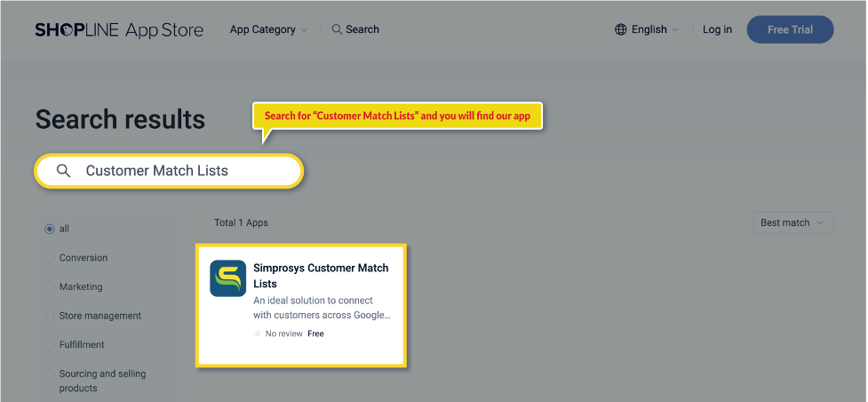Screen dimensions: 868x402
Task: Open the Simprosys Customer Match Lists title
Action: [321, 276]
